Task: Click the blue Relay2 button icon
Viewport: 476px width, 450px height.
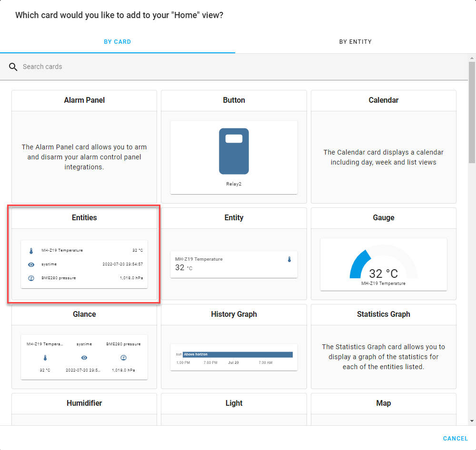Action: (x=234, y=151)
